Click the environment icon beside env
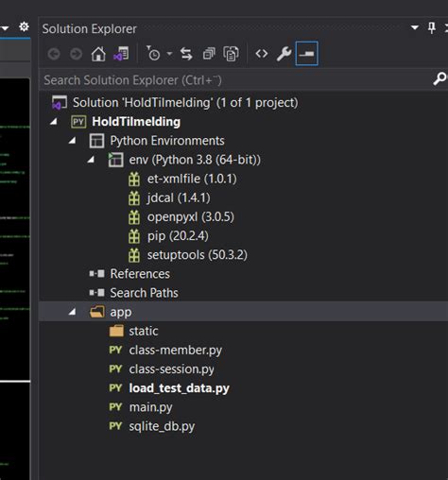The image size is (448, 480). coord(115,160)
